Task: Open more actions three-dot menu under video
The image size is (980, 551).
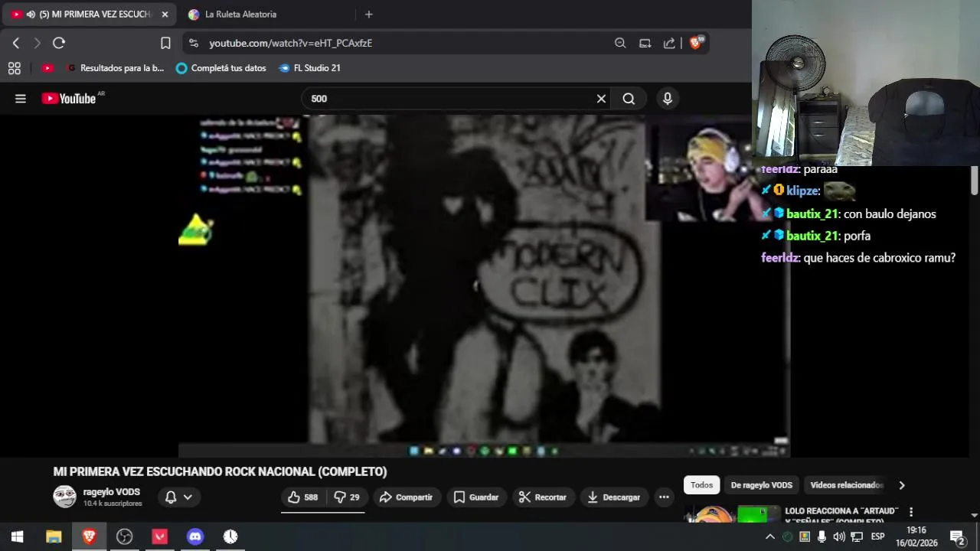Action: pyautogui.click(x=664, y=497)
